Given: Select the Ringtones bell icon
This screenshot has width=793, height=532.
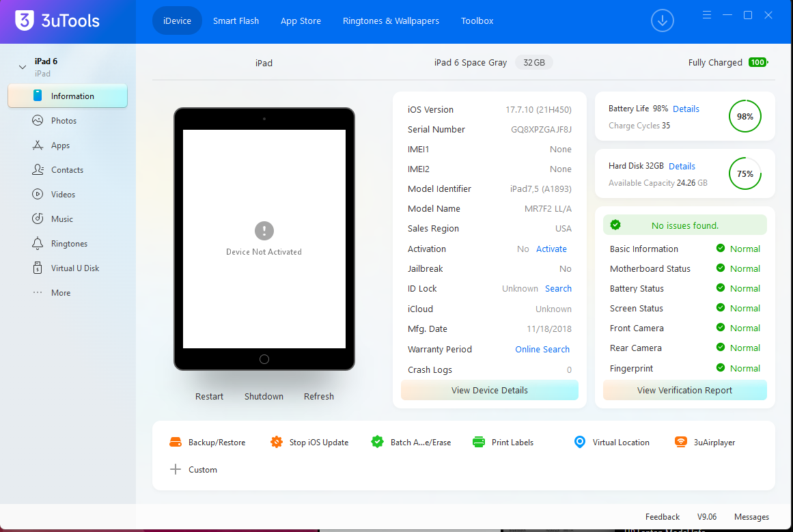Looking at the screenshot, I should tap(38, 243).
